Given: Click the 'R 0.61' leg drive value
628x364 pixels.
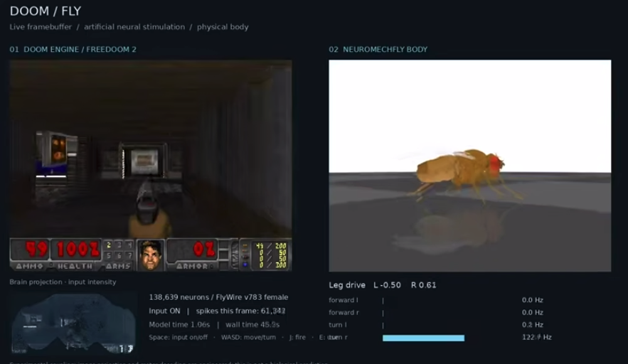Looking at the screenshot, I should (423, 285).
